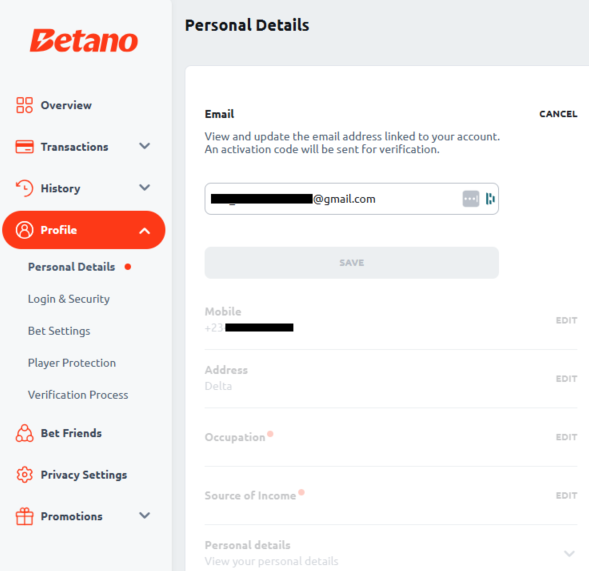This screenshot has height=571, width=589.
Task: Expand the History menu chevron
Action: coord(145,187)
